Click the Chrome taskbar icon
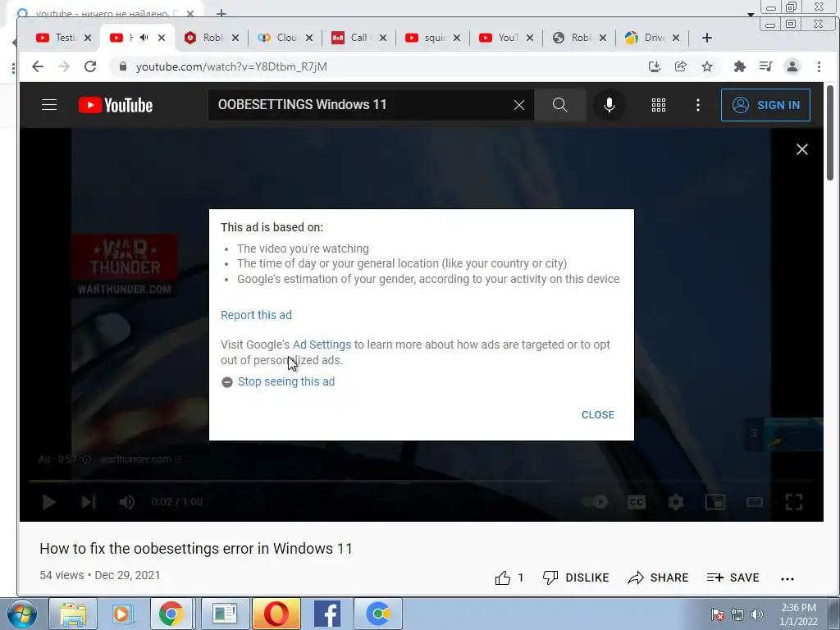840x630 pixels. point(171,614)
